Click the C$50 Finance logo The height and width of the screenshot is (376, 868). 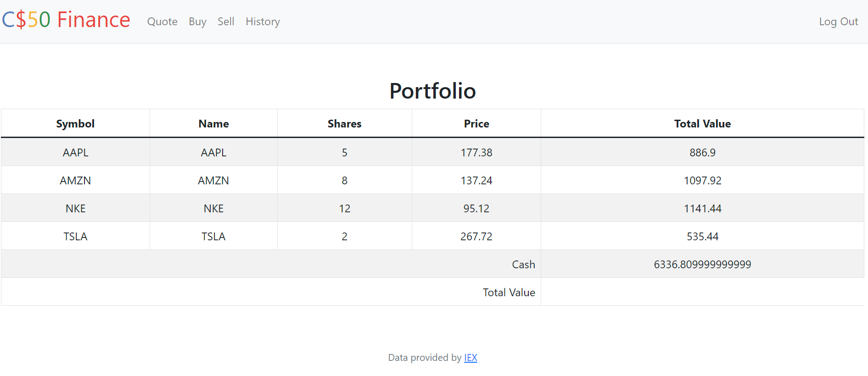click(x=66, y=20)
